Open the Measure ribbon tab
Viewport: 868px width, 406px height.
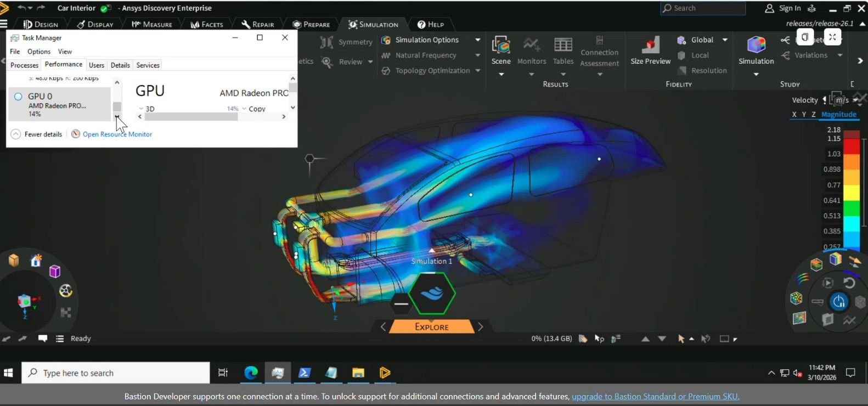point(152,25)
